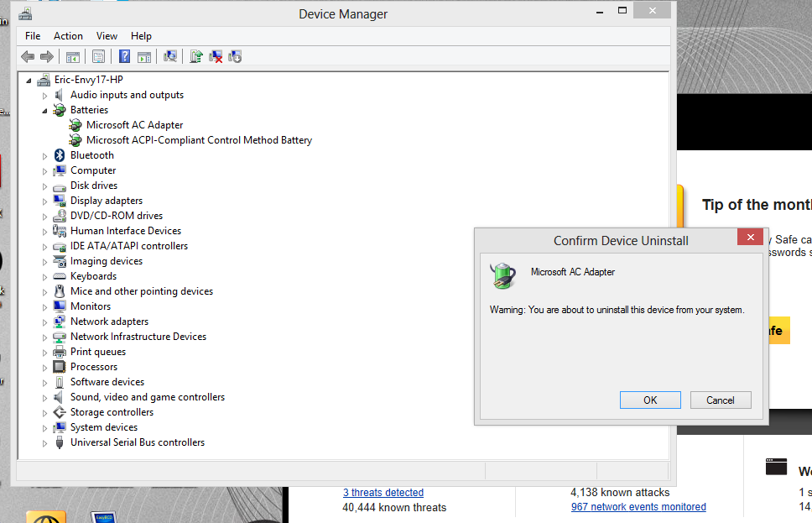Expand Network Infrastructure Devices node
Viewport: 812px width, 523px height.
[x=44, y=337]
